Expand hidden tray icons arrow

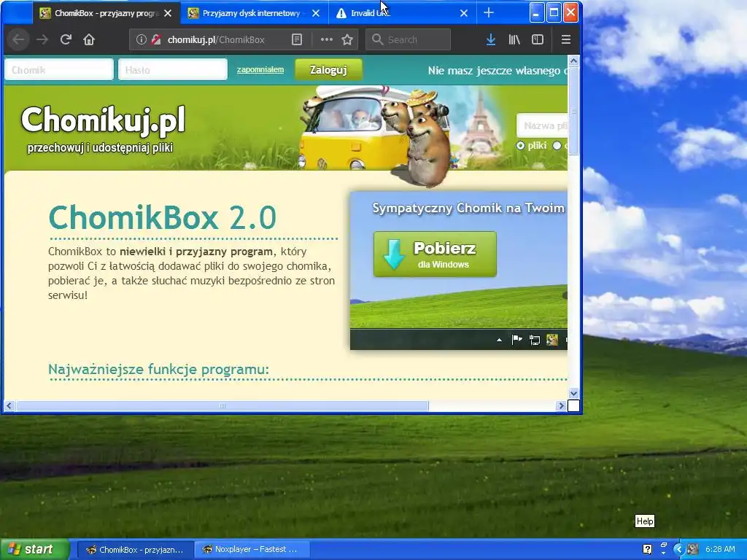678,549
